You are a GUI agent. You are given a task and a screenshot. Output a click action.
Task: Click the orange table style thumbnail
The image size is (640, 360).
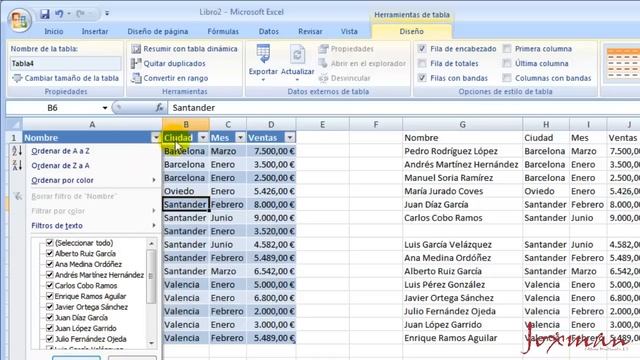[622, 64]
